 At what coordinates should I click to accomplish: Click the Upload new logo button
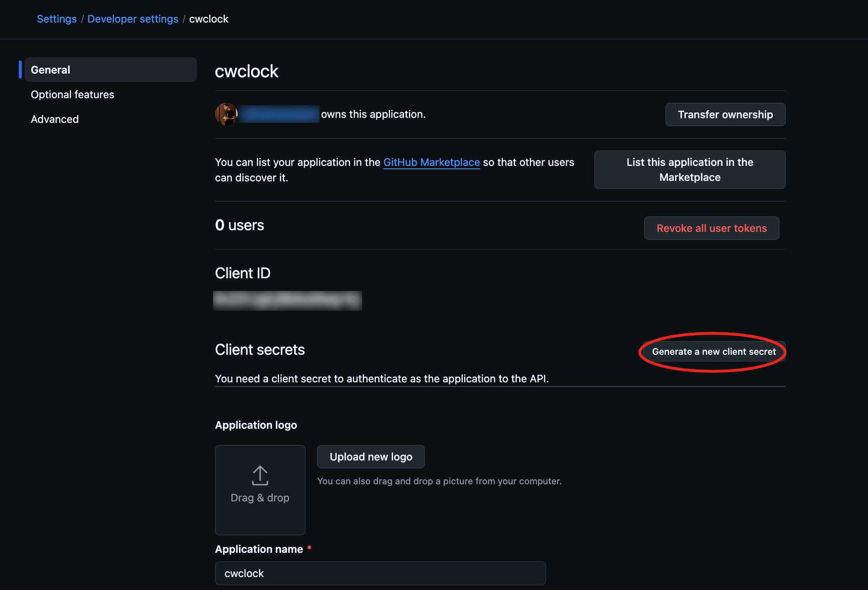pos(371,457)
